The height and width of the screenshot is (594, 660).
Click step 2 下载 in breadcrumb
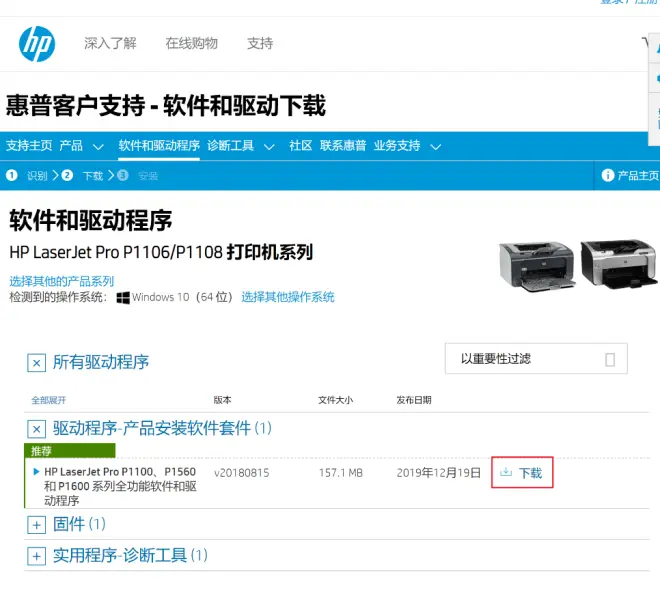point(82,176)
